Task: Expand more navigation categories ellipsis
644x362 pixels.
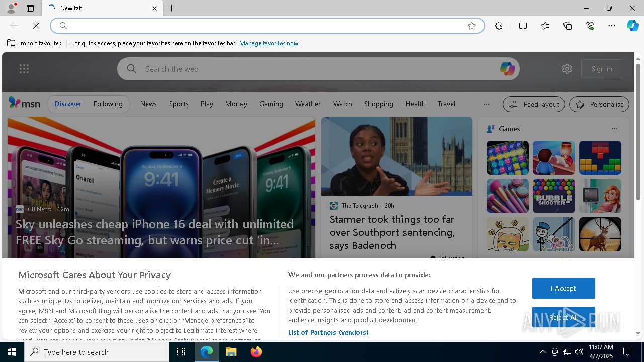Action: [x=486, y=104]
